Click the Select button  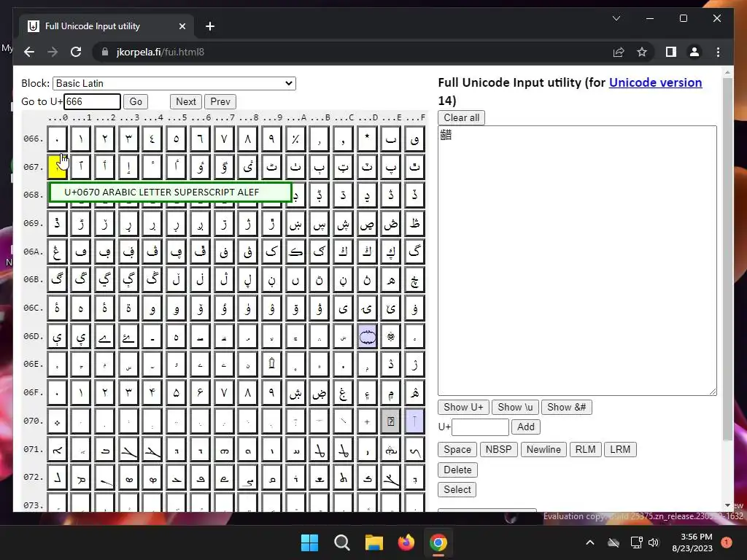pos(457,489)
